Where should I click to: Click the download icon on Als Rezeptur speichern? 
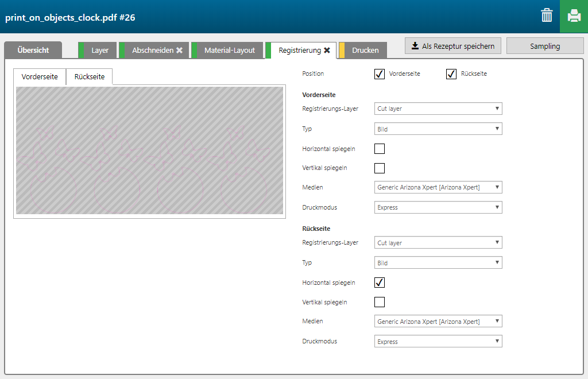(x=415, y=46)
